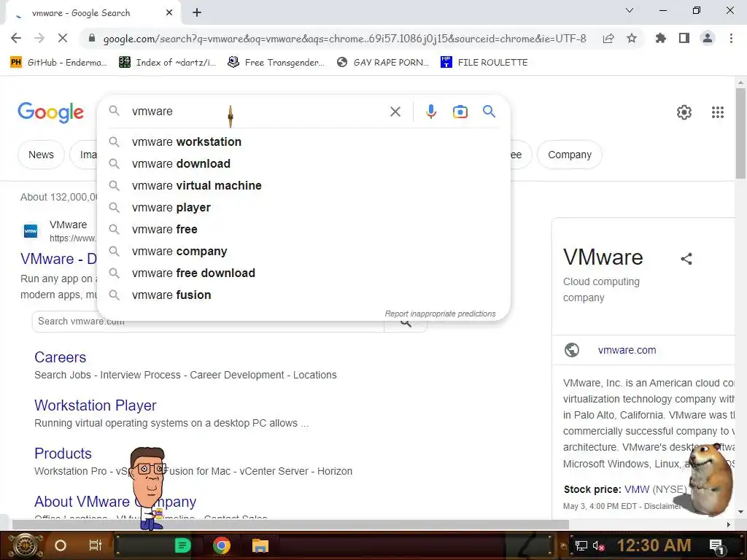Screen dimensions: 747x560
Task: Select the 'vmware player' suggestion
Action: [x=303, y=208]
